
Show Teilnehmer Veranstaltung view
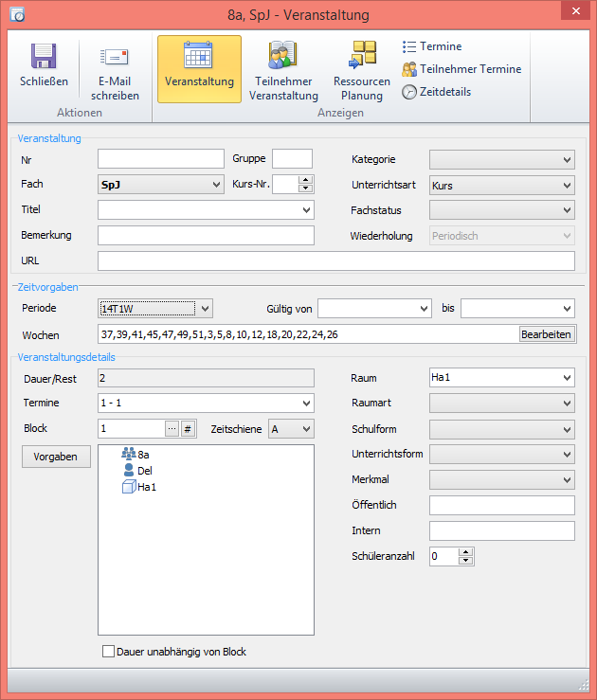click(283, 69)
